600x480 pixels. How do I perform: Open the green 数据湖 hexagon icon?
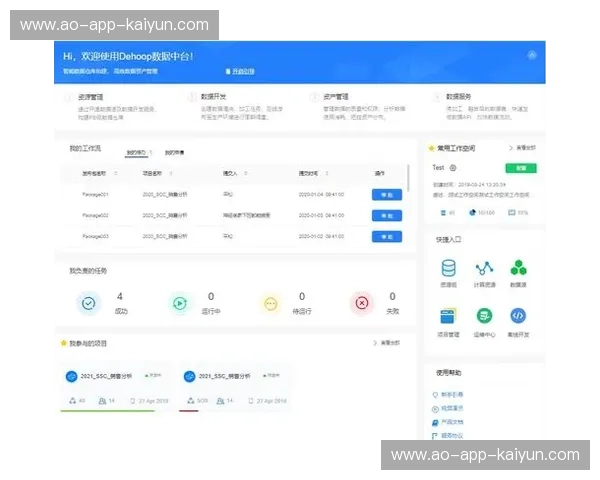click(x=518, y=268)
